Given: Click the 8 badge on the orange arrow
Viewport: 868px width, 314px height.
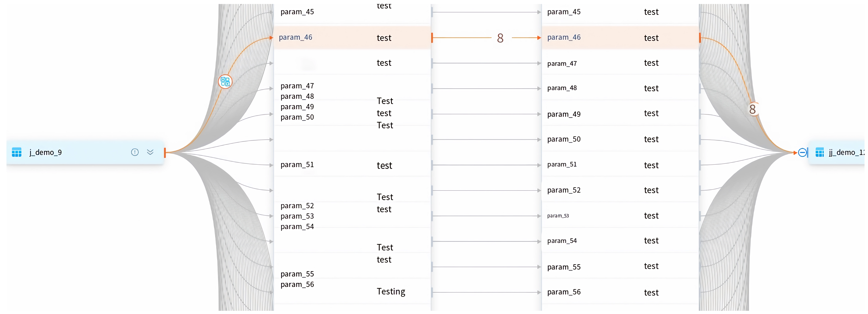Looking at the screenshot, I should tap(500, 38).
